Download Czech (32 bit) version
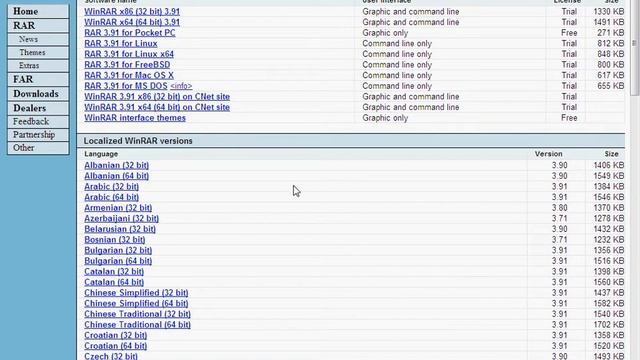This screenshot has width=640, height=360. [x=111, y=356]
